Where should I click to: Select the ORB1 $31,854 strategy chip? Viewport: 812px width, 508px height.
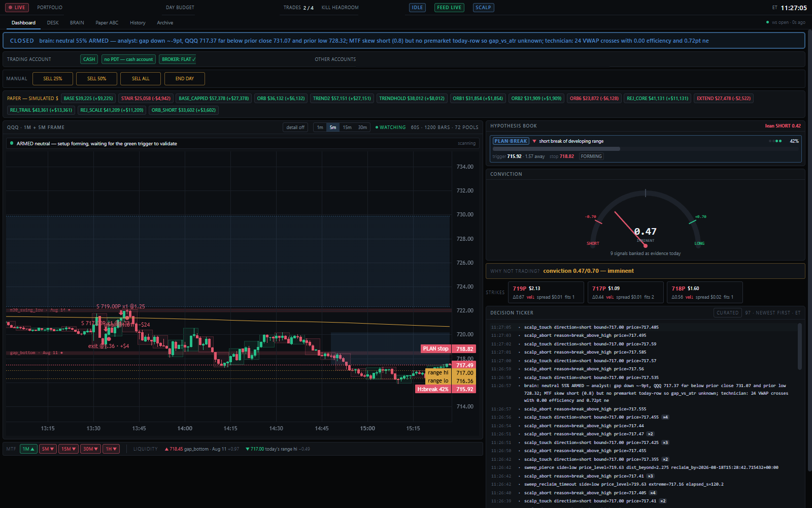(478, 99)
